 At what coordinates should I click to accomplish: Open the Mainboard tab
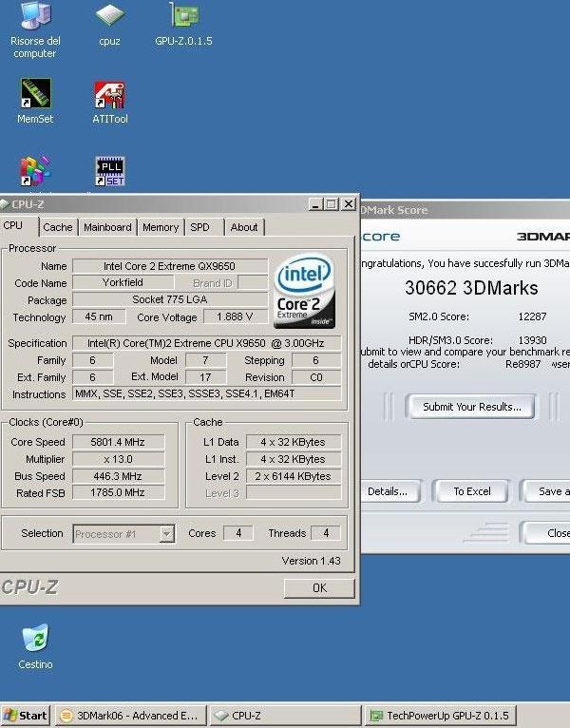tap(107, 227)
